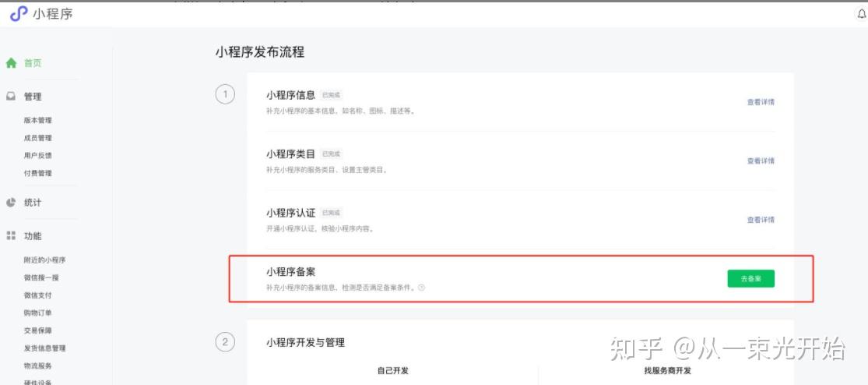
Task: Open 查看详情 link for 小程序类目
Action: click(x=761, y=161)
